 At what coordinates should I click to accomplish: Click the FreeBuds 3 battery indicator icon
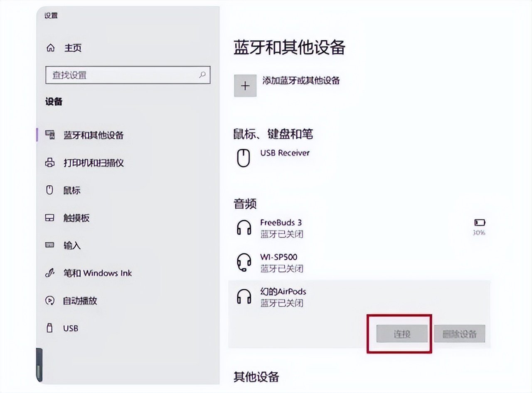tap(479, 223)
